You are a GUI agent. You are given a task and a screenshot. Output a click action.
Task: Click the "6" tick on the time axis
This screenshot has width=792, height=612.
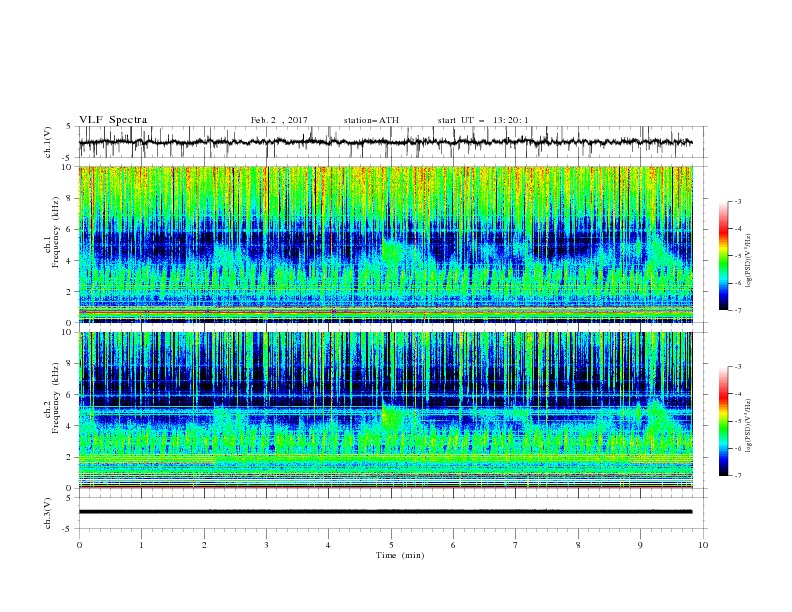click(453, 545)
